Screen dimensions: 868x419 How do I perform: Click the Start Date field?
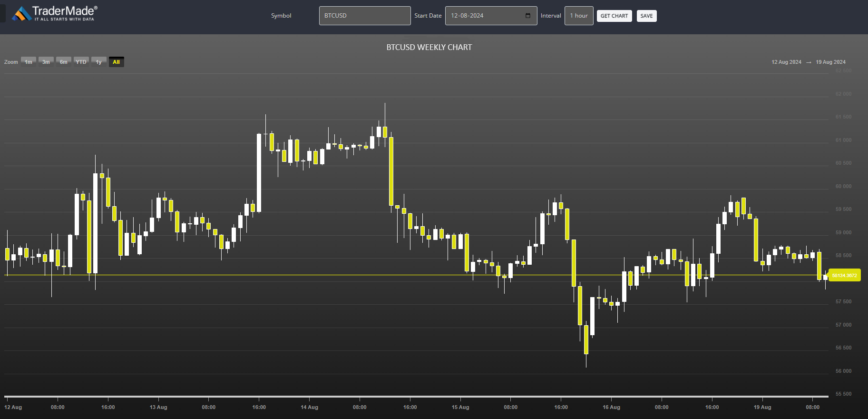491,16
